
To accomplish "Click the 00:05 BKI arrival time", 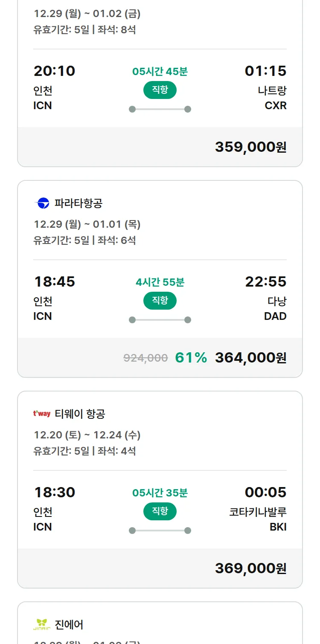I will pos(265,492).
